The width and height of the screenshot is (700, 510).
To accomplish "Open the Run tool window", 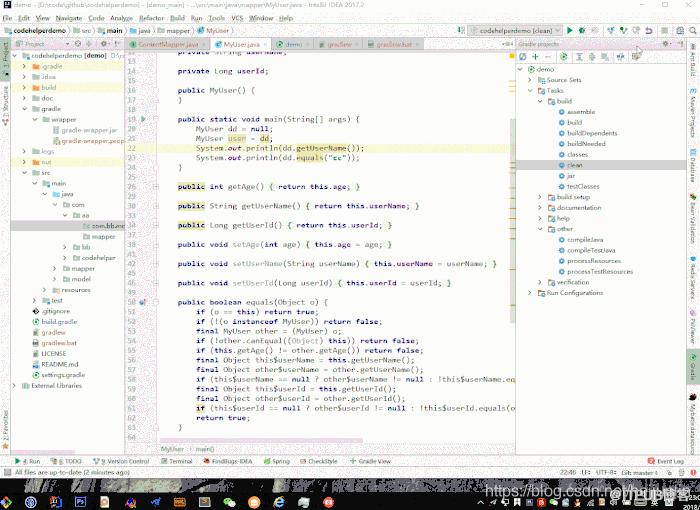I will (x=28, y=461).
